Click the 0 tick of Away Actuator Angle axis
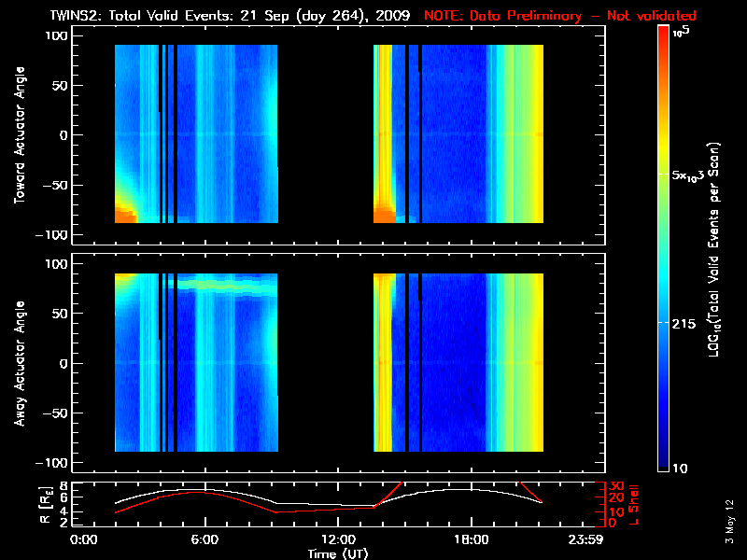 63,363
